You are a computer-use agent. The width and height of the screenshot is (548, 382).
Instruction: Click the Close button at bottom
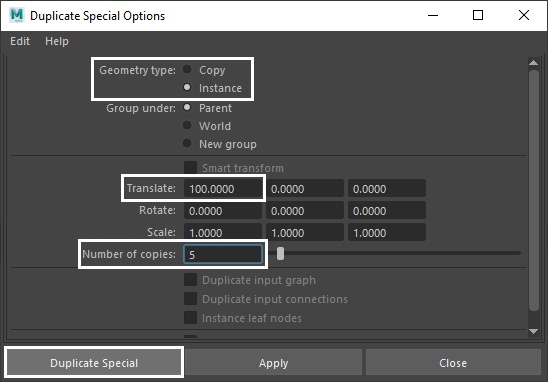[453, 363]
